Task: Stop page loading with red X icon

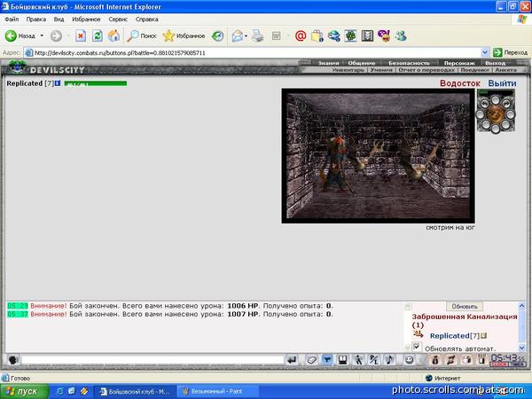Action: pos(81,36)
